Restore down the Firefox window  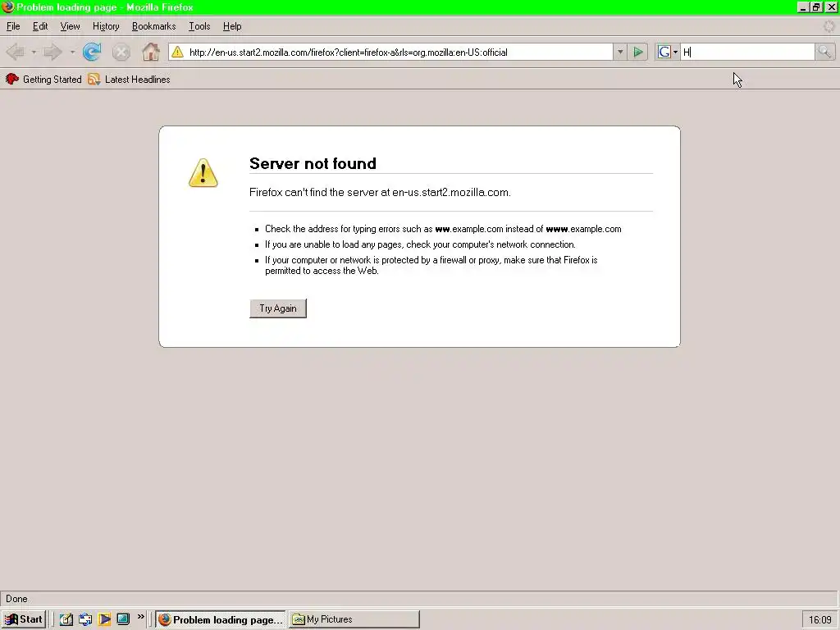816,7
